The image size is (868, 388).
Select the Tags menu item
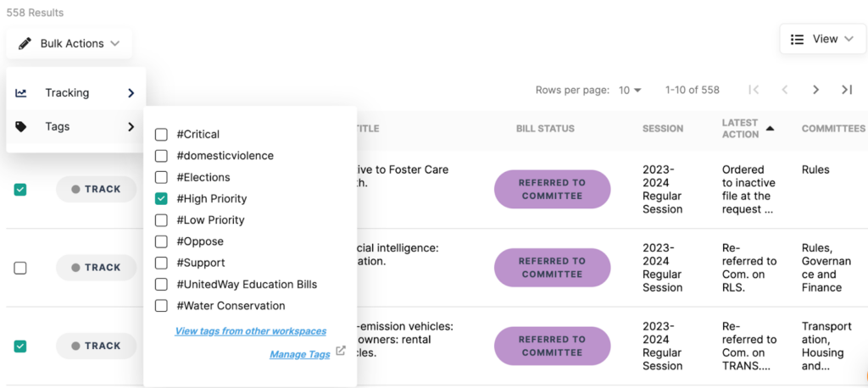point(76,127)
